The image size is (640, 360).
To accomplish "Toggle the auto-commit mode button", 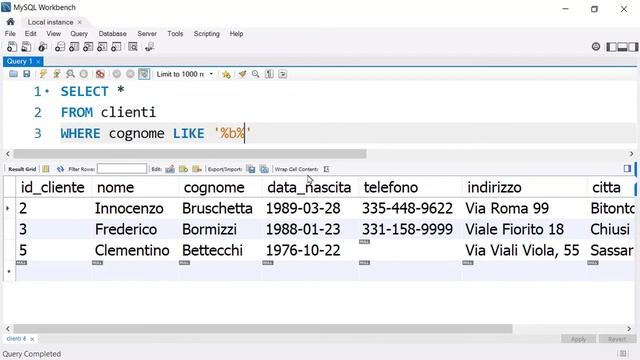I will pos(144,74).
